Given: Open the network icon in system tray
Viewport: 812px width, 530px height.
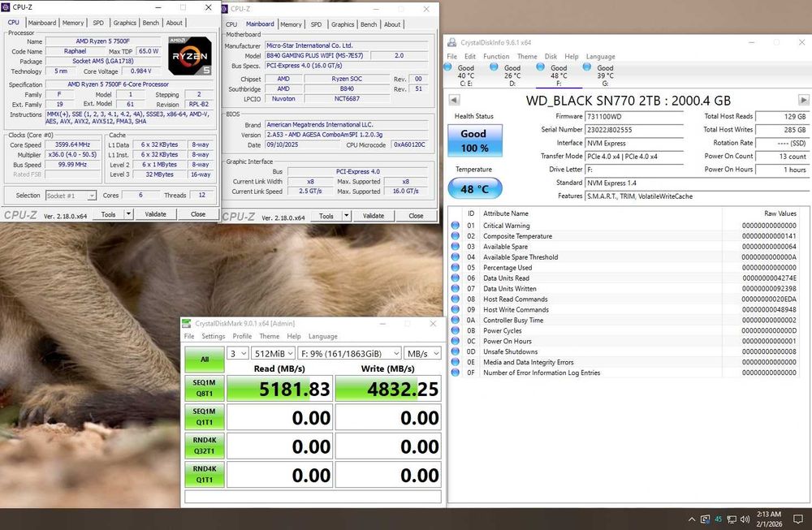Looking at the screenshot, I should click(x=732, y=519).
